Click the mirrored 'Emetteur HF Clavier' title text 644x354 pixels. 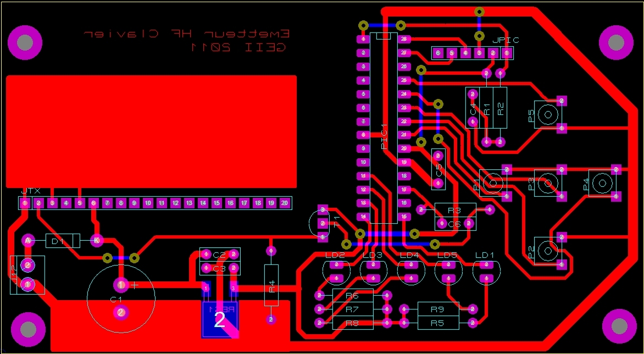pos(187,34)
